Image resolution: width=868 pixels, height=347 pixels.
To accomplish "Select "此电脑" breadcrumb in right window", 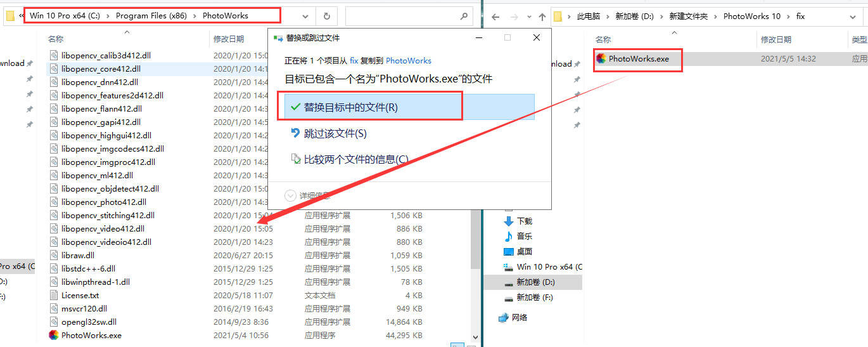I will (x=588, y=16).
